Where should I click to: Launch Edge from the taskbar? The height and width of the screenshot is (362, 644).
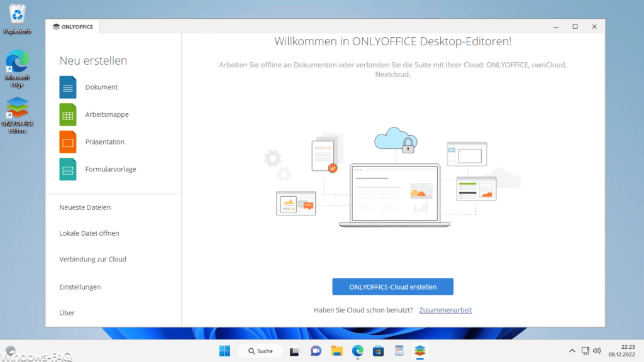point(358,351)
